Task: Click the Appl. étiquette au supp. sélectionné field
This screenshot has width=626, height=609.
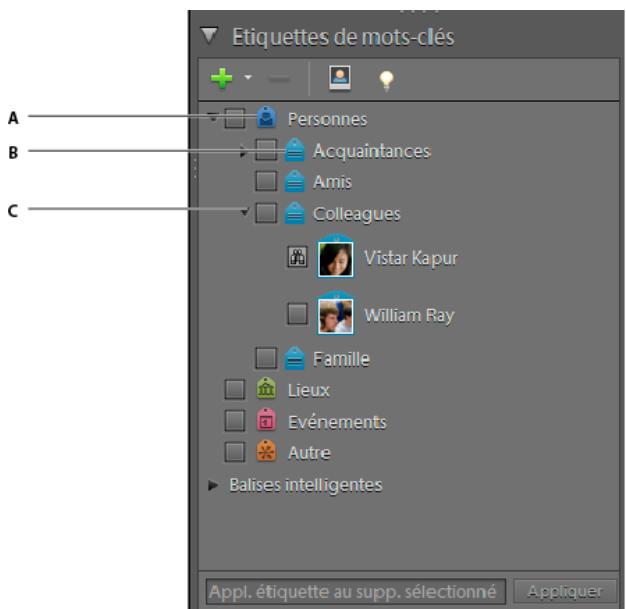Action: point(356,591)
